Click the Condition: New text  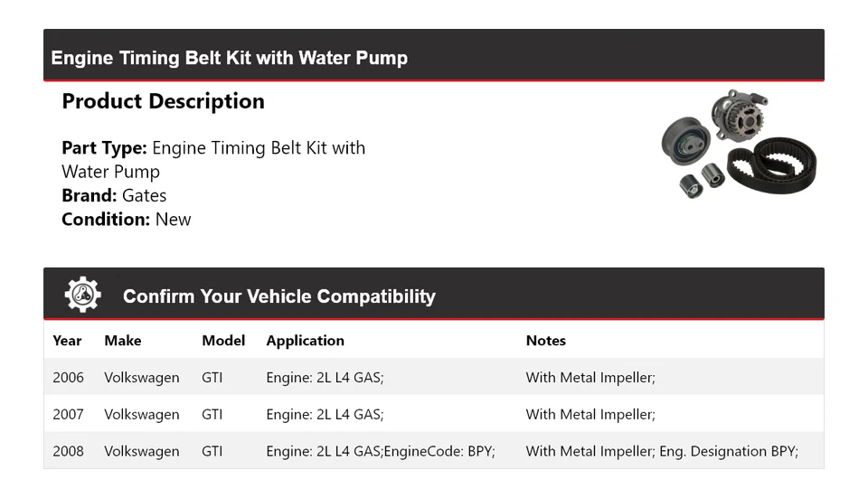coord(127,219)
